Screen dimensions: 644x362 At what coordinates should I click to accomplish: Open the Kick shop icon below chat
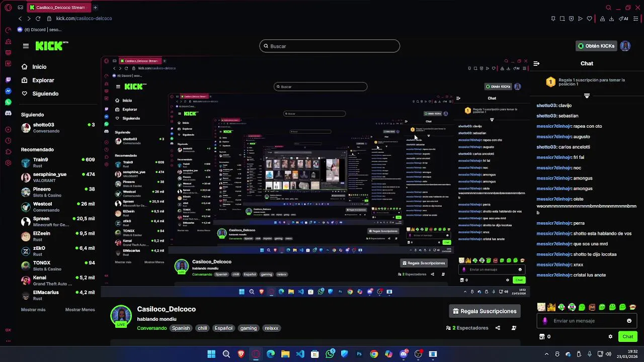(x=542, y=336)
